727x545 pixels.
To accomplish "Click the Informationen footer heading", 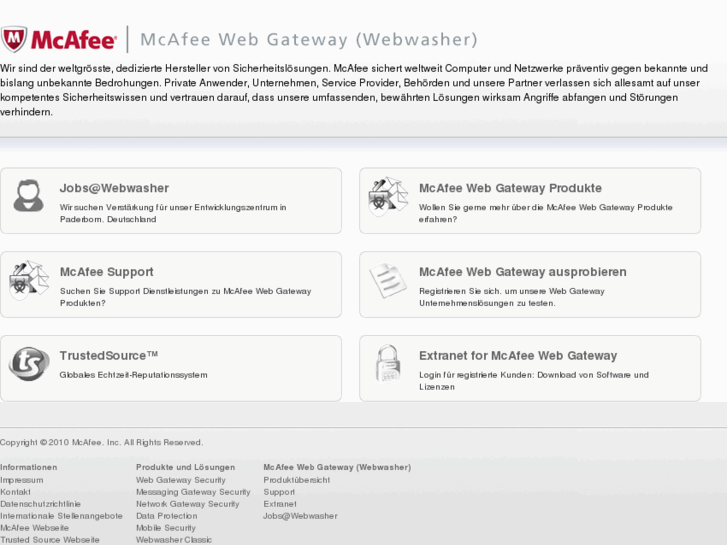I will coord(29,467).
